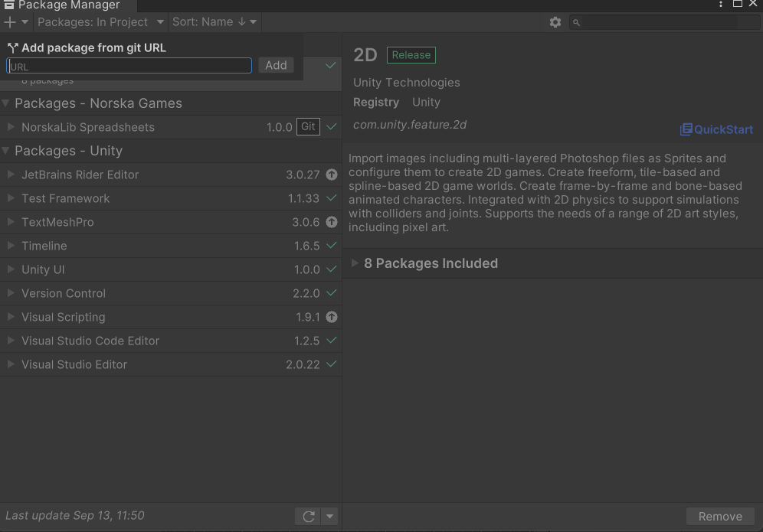Select the Unity UI package
Image resolution: width=763 pixels, height=532 pixels.
point(171,269)
